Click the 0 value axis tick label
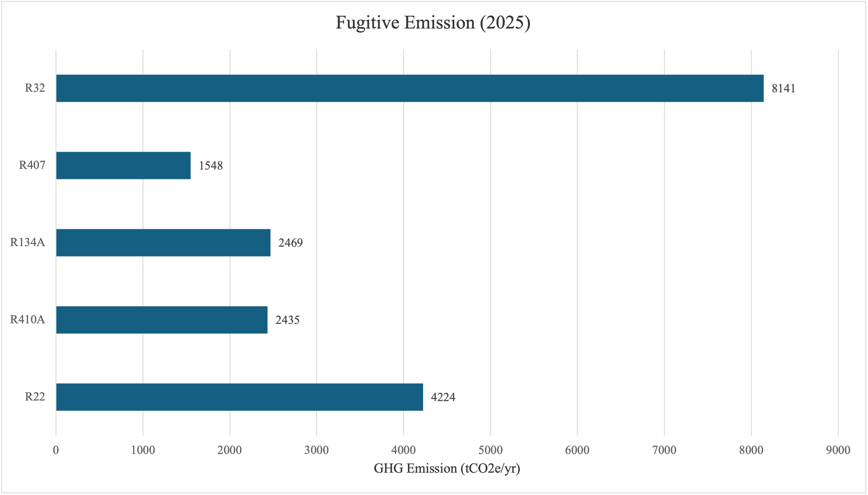This screenshot has width=868, height=495. pyautogui.click(x=56, y=450)
